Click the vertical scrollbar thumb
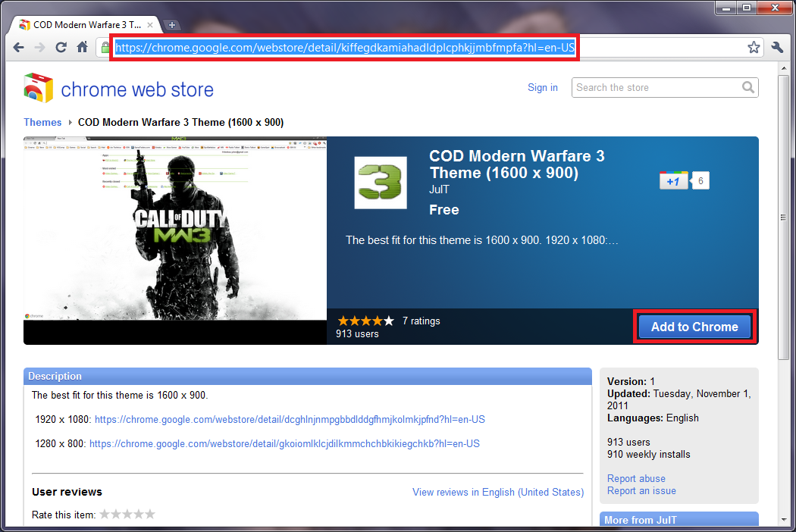 tap(784, 218)
